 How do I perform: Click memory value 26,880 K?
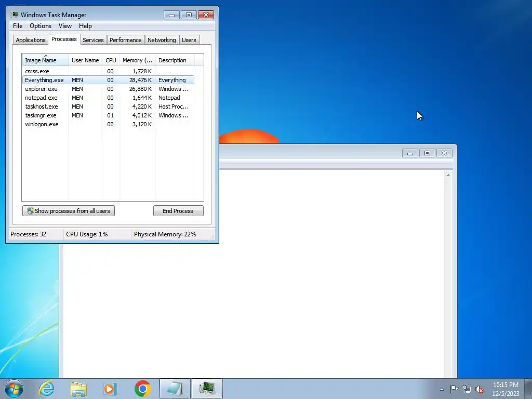pos(140,89)
